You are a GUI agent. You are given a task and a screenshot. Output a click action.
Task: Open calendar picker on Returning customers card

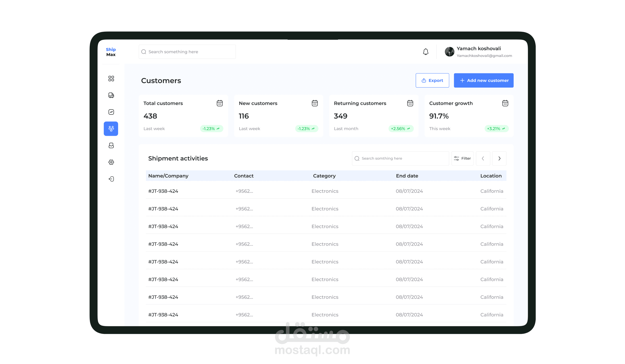click(x=410, y=103)
